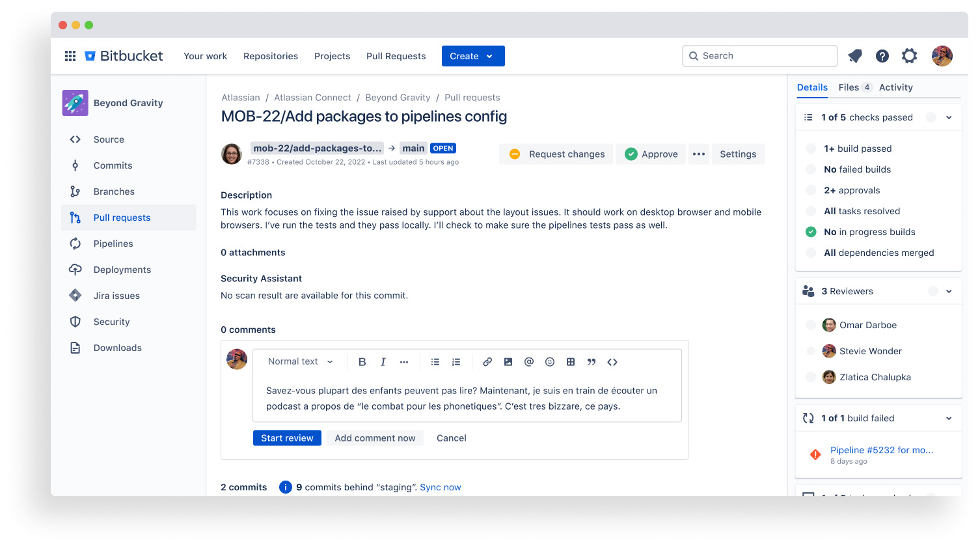
Task: Insert a numbered list in comment
Action: click(456, 362)
